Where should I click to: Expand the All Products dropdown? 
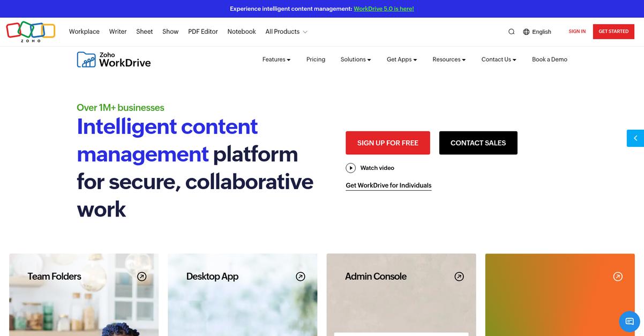click(286, 32)
